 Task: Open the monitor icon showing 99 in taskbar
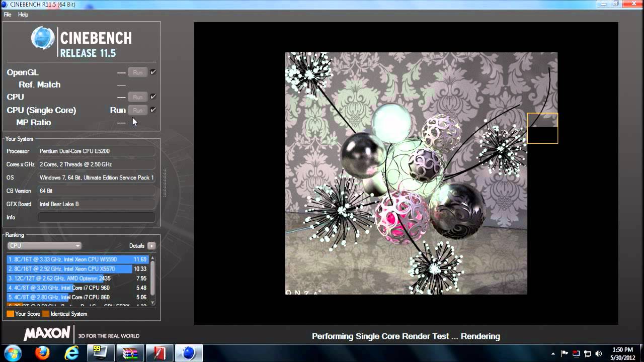[101, 353]
